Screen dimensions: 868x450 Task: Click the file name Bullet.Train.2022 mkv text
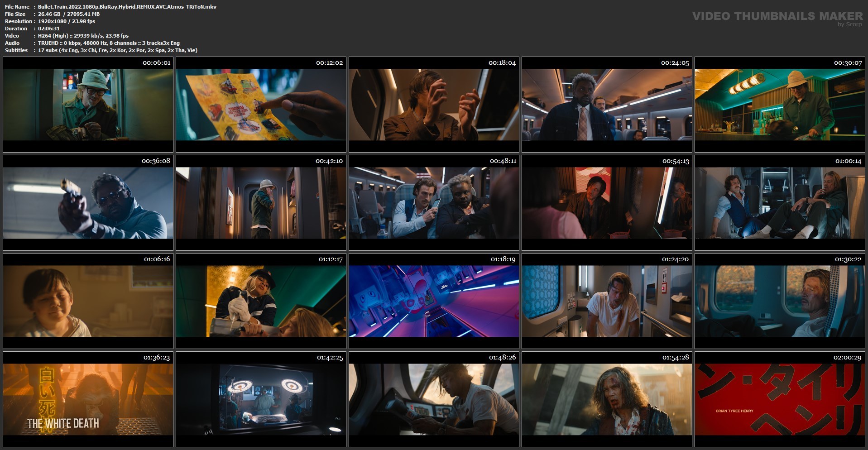click(127, 7)
